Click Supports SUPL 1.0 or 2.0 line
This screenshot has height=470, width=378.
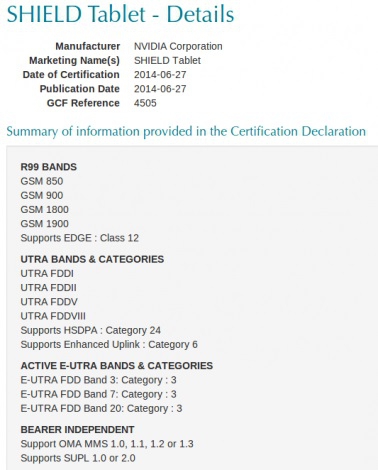pos(78,458)
